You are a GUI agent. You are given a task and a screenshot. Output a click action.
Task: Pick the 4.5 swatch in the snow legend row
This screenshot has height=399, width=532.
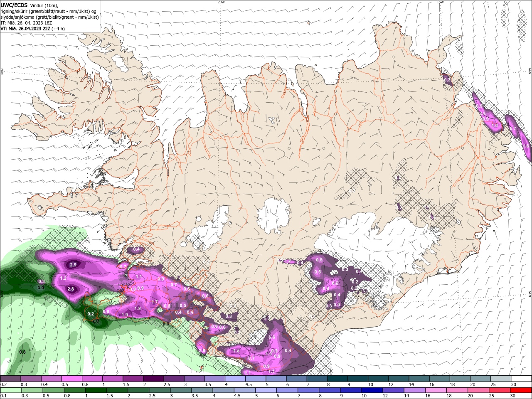point(256,379)
